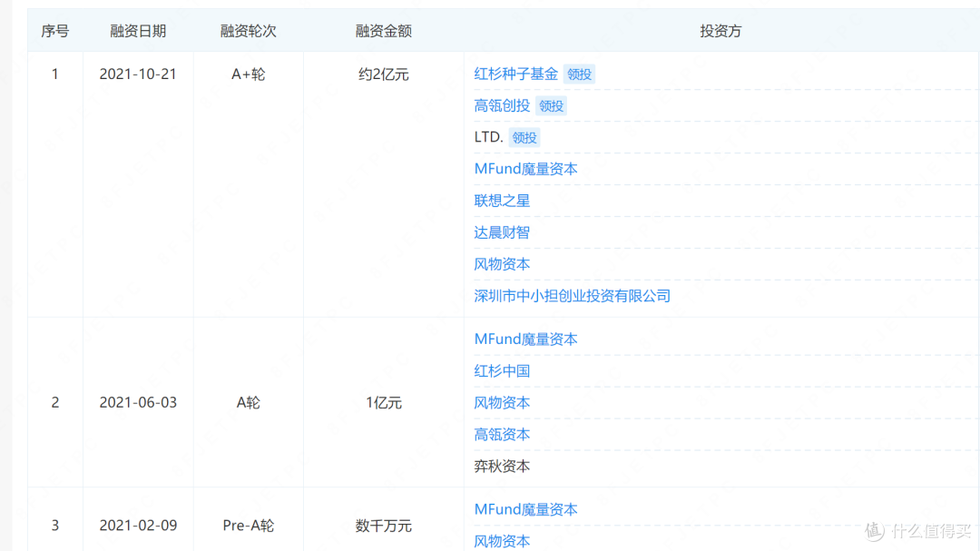Click the 序号 column header
The height and width of the screenshot is (551, 980).
[x=55, y=31]
